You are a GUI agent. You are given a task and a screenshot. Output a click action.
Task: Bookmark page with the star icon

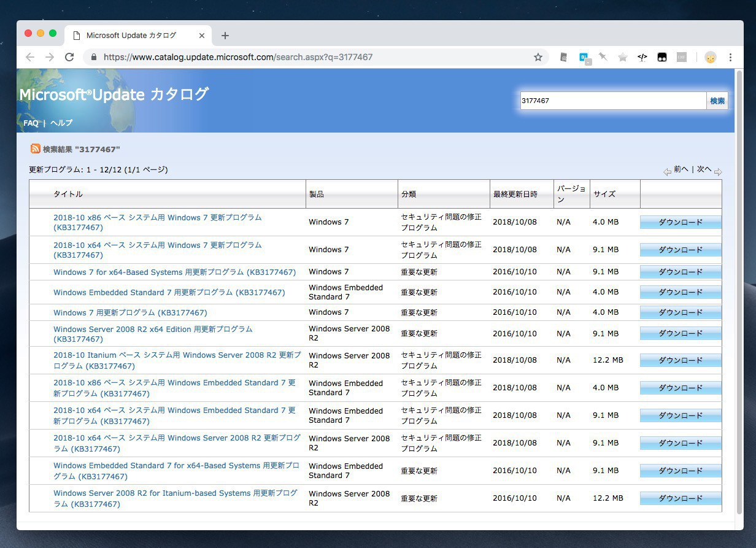pos(538,57)
